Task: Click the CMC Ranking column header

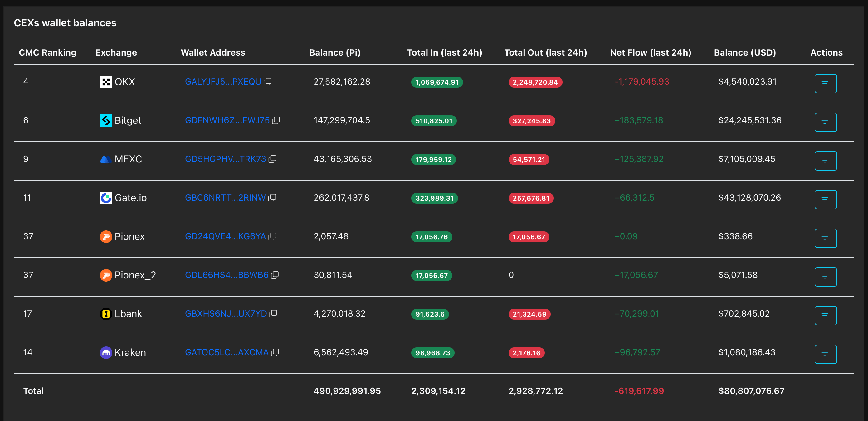Action: pyautogui.click(x=47, y=52)
